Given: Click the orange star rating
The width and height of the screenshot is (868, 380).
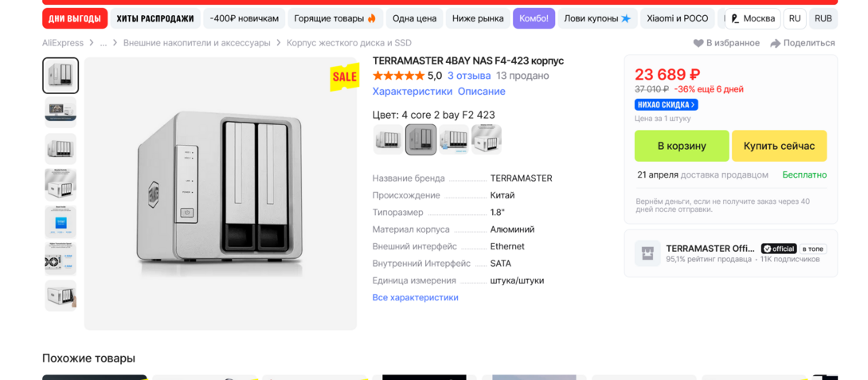Looking at the screenshot, I should coord(398,76).
